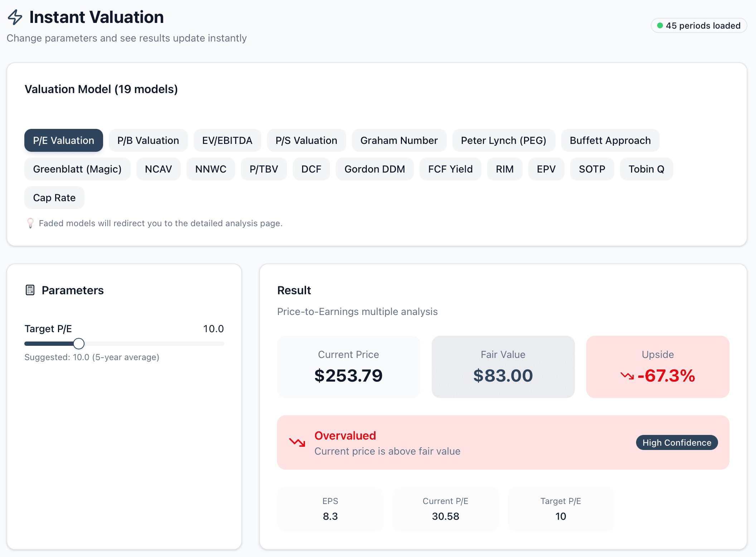756x557 pixels.
Task: Choose the EV/EBITDA model
Action: (227, 140)
